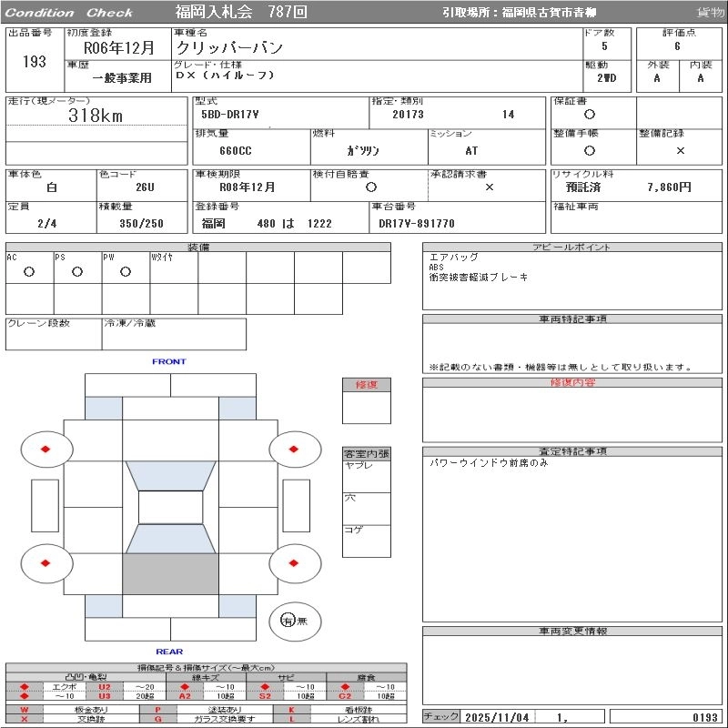Click the red U3 damage legend code
The image size is (728, 728).
pos(105,696)
